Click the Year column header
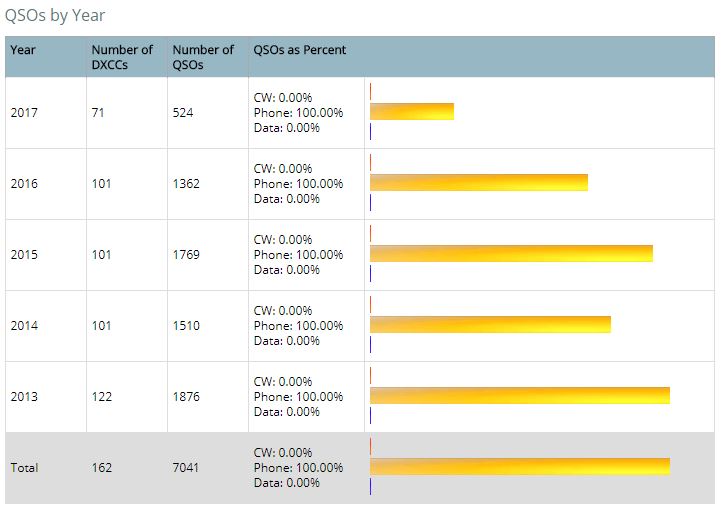This screenshot has width=721, height=512. pyautogui.click(x=23, y=50)
